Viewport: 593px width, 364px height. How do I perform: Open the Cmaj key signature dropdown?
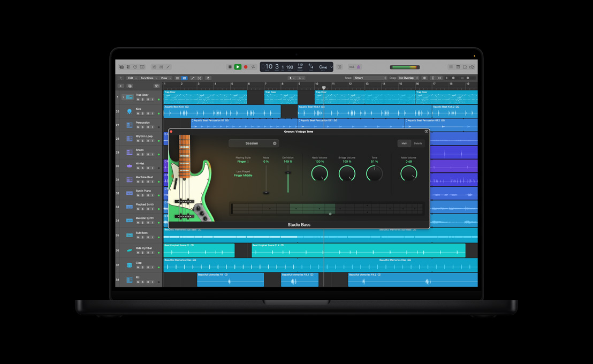[x=323, y=67]
